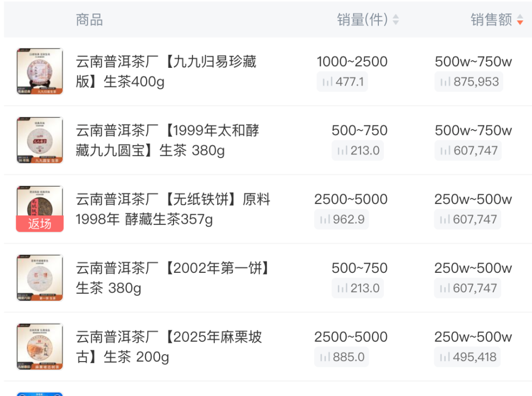
Task: Sort by 销量(件) column arrows
Action: click(x=396, y=20)
